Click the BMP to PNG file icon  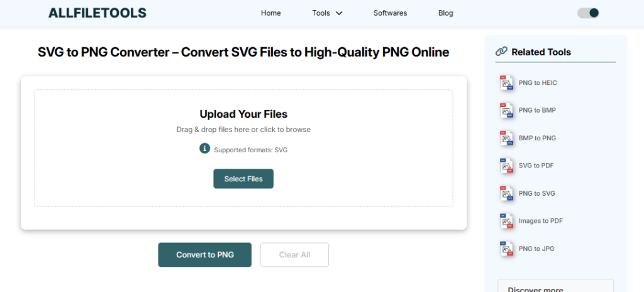506,138
